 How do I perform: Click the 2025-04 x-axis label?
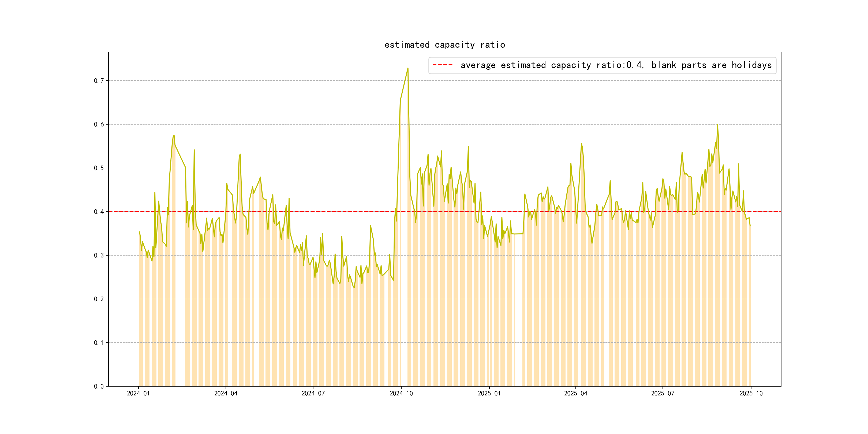tap(575, 393)
